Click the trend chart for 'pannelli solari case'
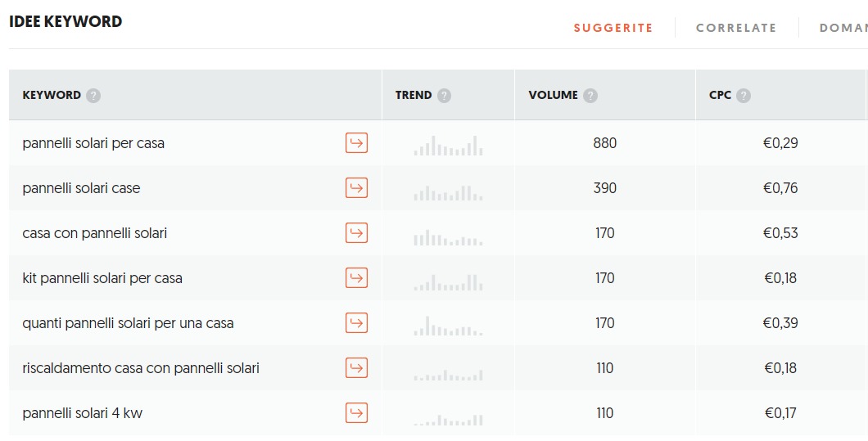The height and width of the screenshot is (441, 868). [x=448, y=192]
